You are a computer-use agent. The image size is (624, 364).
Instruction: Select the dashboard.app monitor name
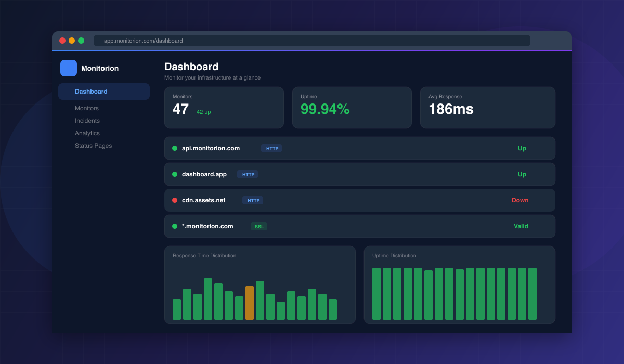[204, 174]
